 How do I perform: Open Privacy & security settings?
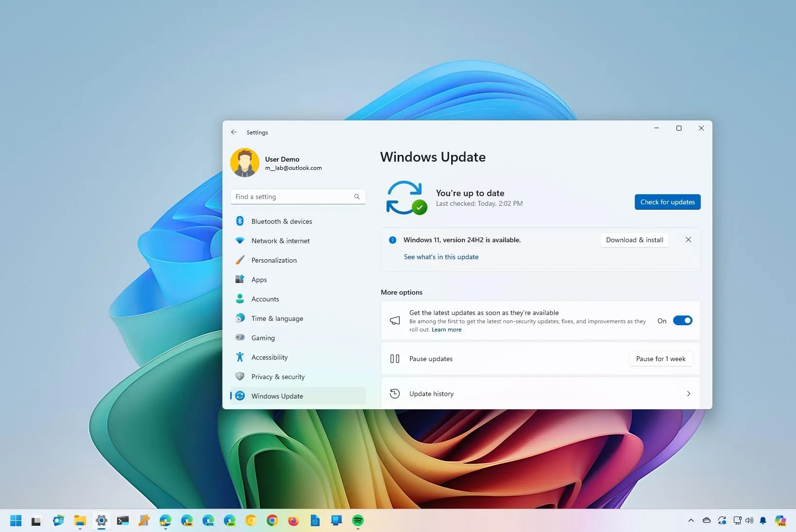click(278, 376)
